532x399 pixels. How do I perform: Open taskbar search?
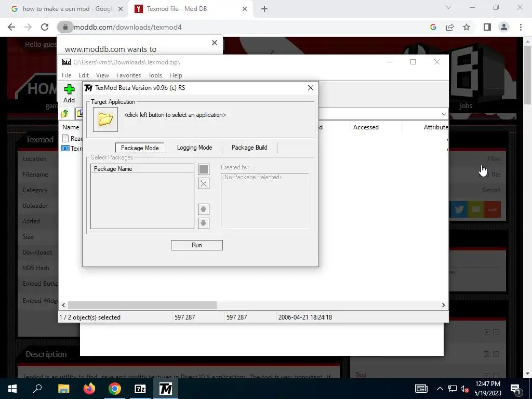(x=37, y=389)
